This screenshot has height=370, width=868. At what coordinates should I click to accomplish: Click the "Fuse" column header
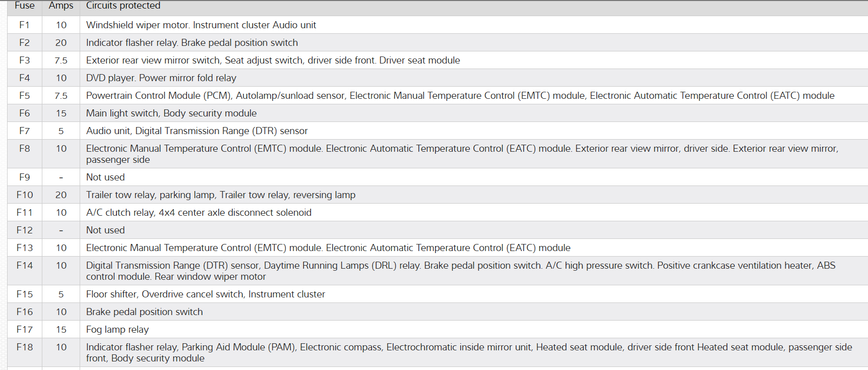coord(24,6)
